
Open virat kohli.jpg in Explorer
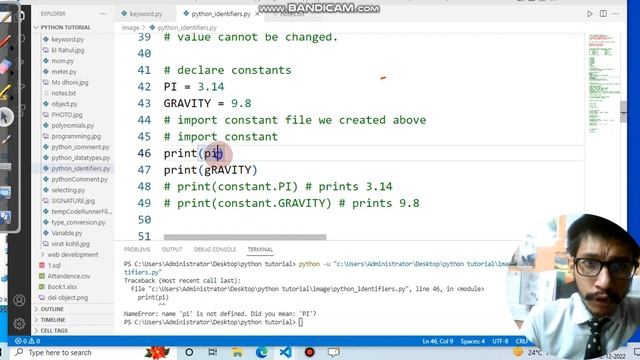click(70, 244)
